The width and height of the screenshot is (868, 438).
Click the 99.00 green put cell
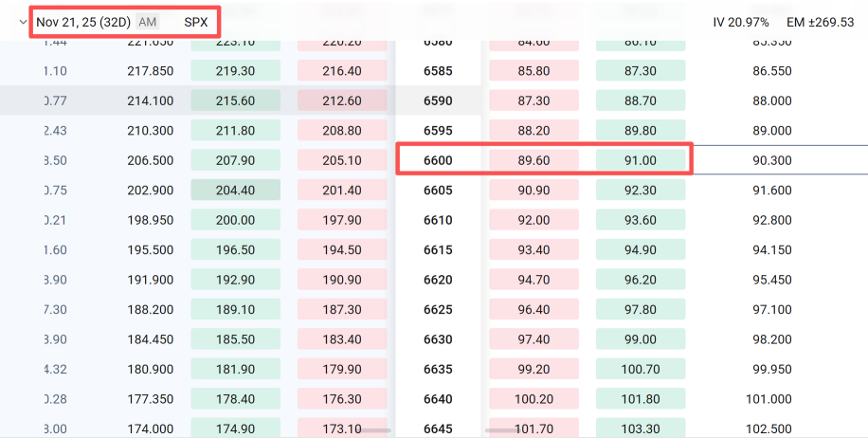click(641, 339)
